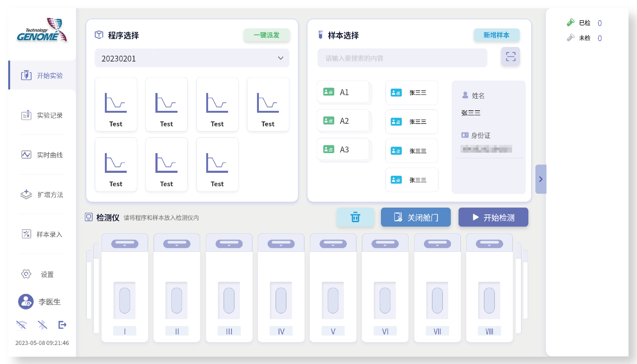The image size is (637, 364).
Task: Expand slot I top handle
Action: pos(125,243)
